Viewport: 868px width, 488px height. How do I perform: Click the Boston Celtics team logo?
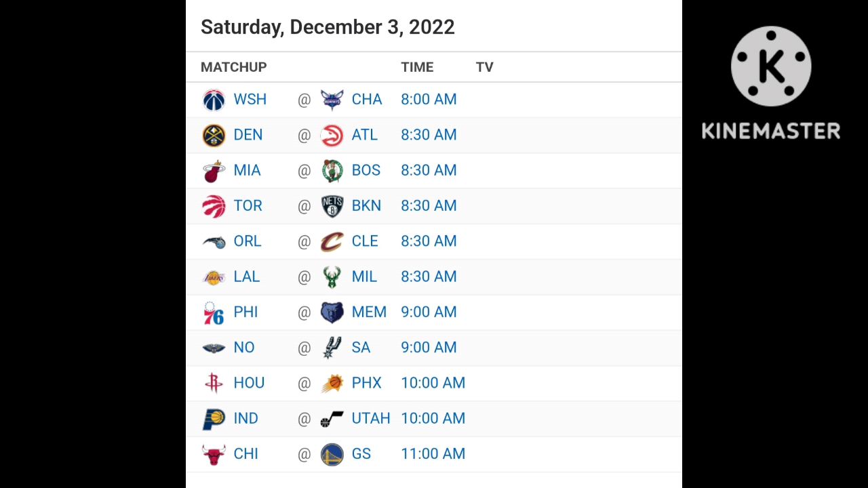point(332,170)
